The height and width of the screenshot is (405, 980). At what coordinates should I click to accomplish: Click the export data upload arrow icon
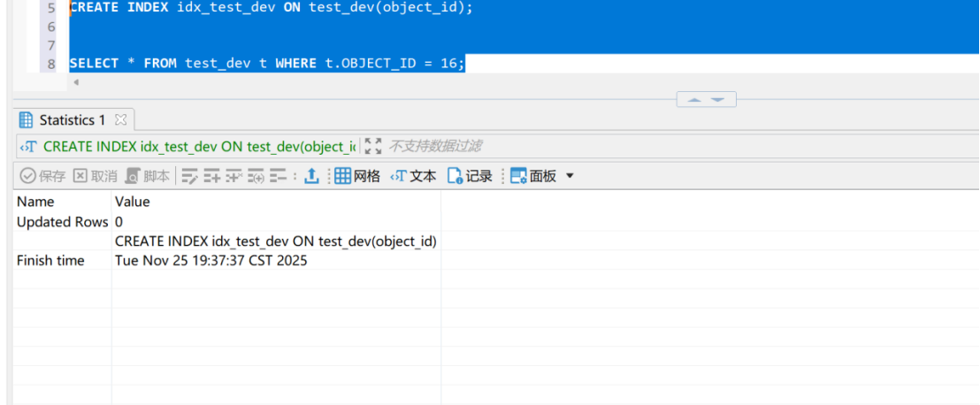pyautogui.click(x=311, y=176)
